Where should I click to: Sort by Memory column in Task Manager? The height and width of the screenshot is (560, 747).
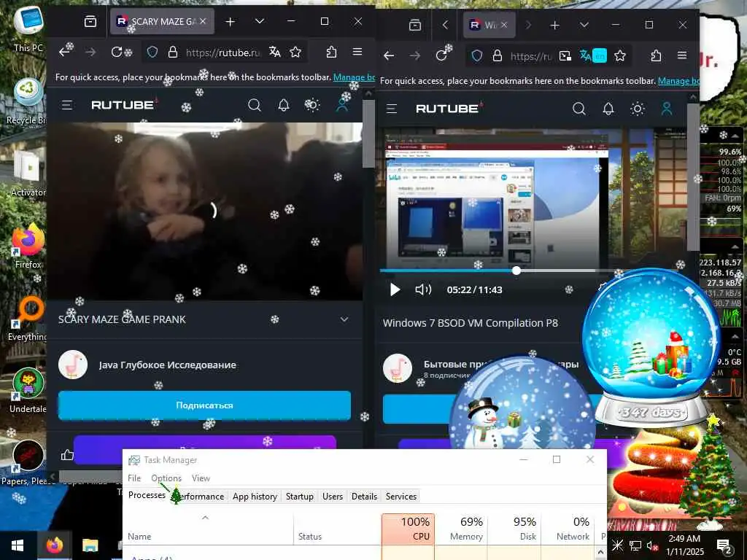coord(461,529)
